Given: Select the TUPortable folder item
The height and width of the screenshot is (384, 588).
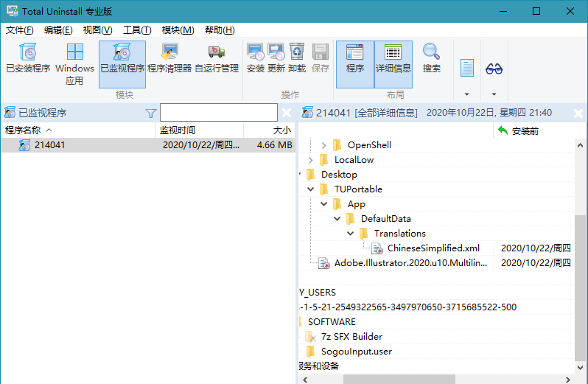Looking at the screenshot, I should 358,189.
